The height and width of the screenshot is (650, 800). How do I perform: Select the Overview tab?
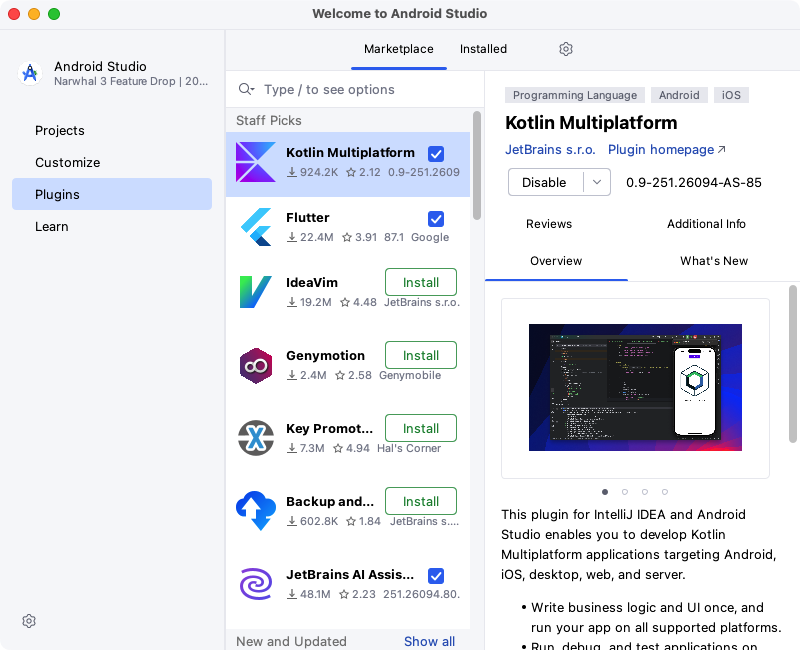(x=556, y=261)
